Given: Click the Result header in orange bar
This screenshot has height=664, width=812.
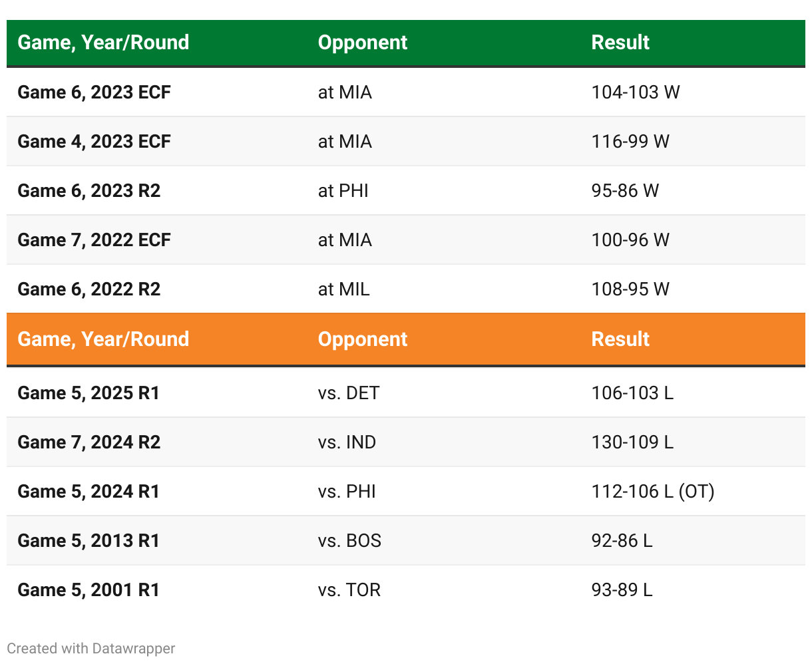Looking at the screenshot, I should pos(620,339).
